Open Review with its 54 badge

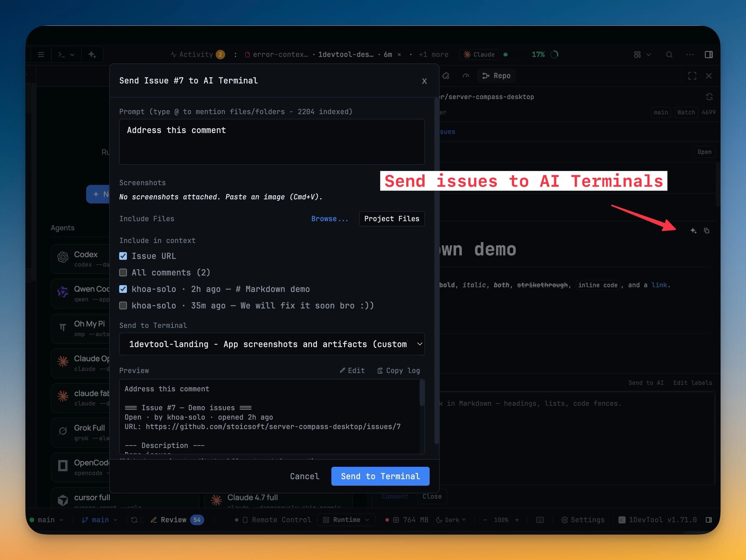point(177,520)
